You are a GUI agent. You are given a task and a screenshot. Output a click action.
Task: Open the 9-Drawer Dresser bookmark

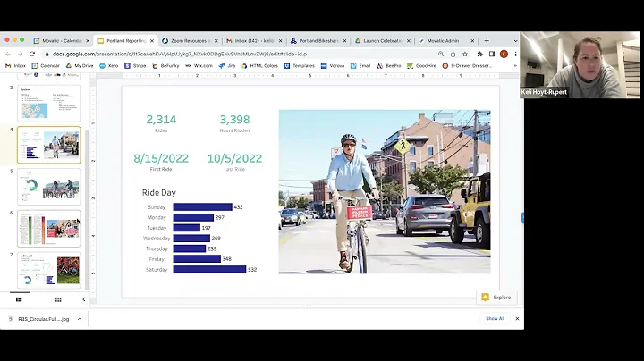pos(467,65)
